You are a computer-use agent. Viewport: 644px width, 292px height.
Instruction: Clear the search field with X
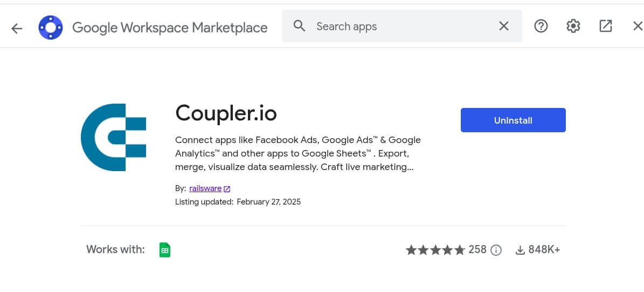(504, 26)
